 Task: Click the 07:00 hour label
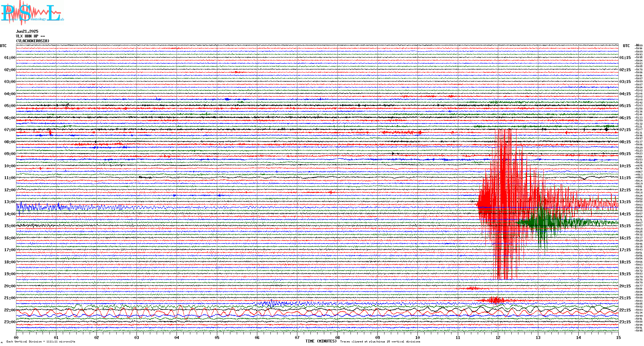(10, 130)
